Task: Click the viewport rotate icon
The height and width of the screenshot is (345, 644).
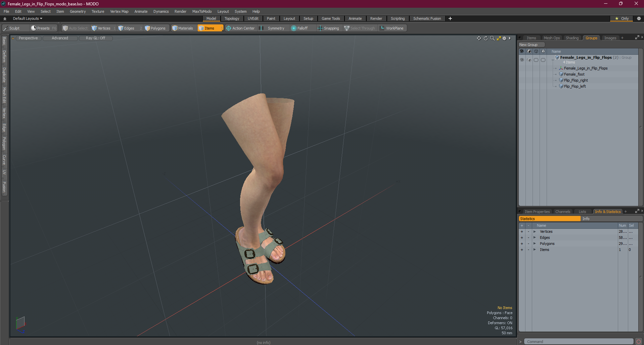Action: pyautogui.click(x=486, y=38)
